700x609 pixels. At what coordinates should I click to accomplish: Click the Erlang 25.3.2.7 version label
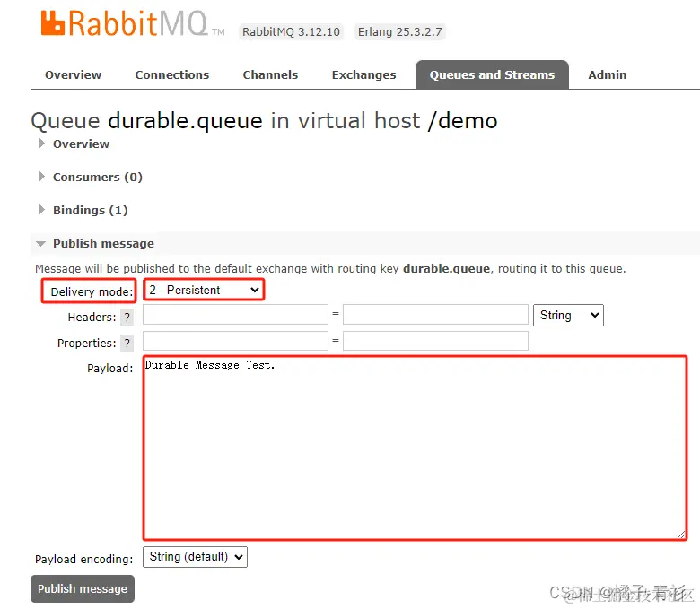point(400,32)
